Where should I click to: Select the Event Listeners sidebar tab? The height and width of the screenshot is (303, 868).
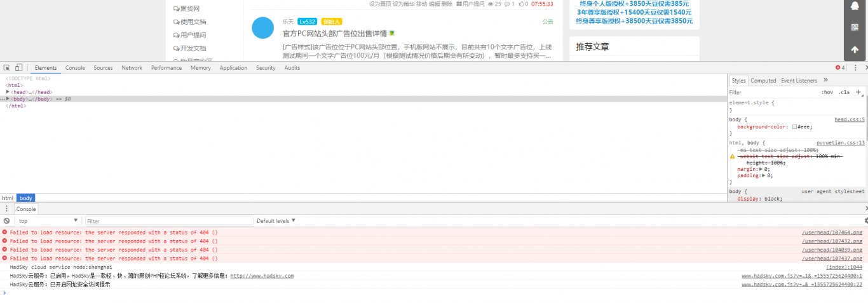tap(799, 81)
